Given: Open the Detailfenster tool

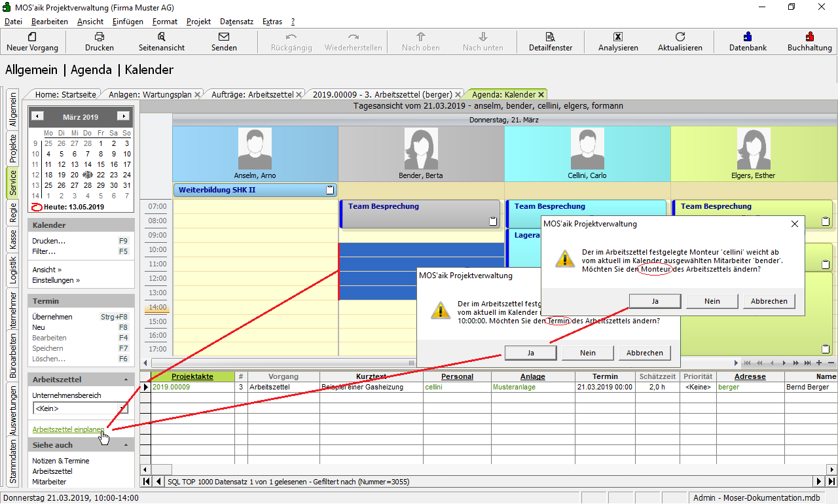Looking at the screenshot, I should pyautogui.click(x=551, y=37).
